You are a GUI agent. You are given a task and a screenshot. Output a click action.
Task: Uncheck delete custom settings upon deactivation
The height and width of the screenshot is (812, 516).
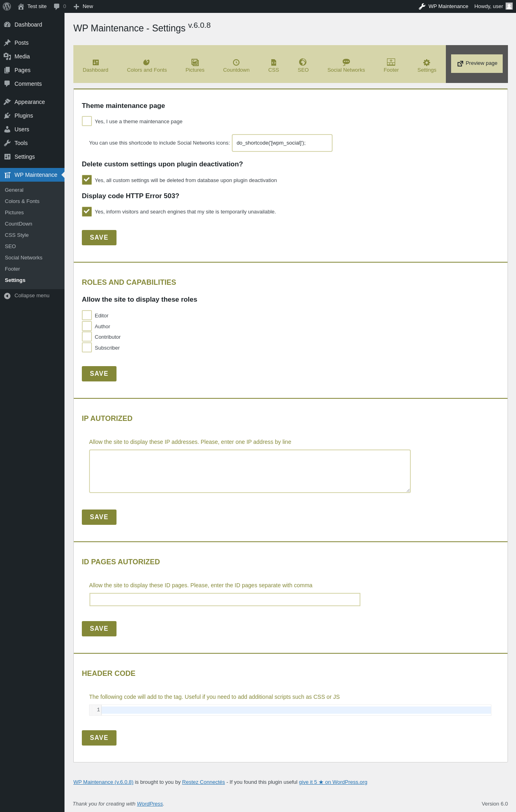[x=87, y=180]
